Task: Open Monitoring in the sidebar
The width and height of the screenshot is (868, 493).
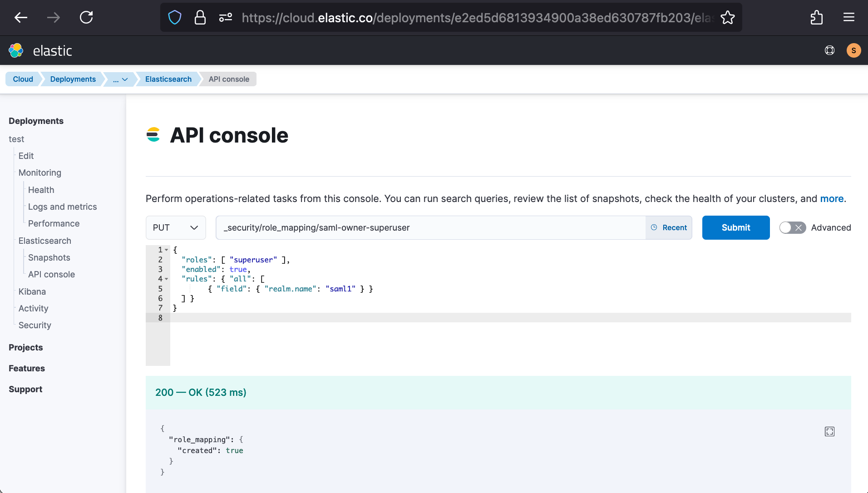Action: 39,173
